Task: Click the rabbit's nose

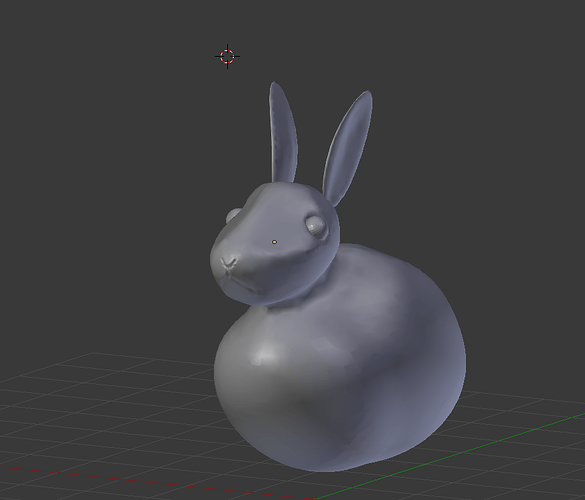Action: pyautogui.click(x=229, y=264)
